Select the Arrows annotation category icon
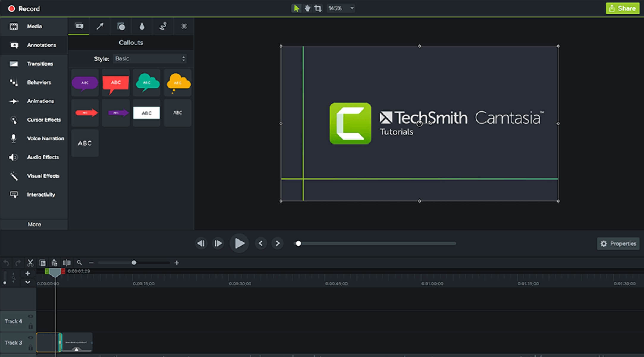 click(x=99, y=26)
